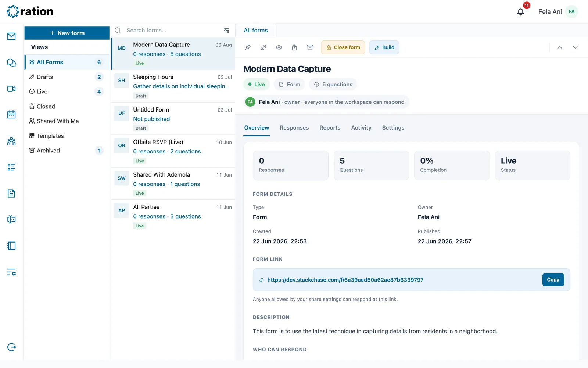
Task: Select the Live view in sidebar
Action: [67, 92]
